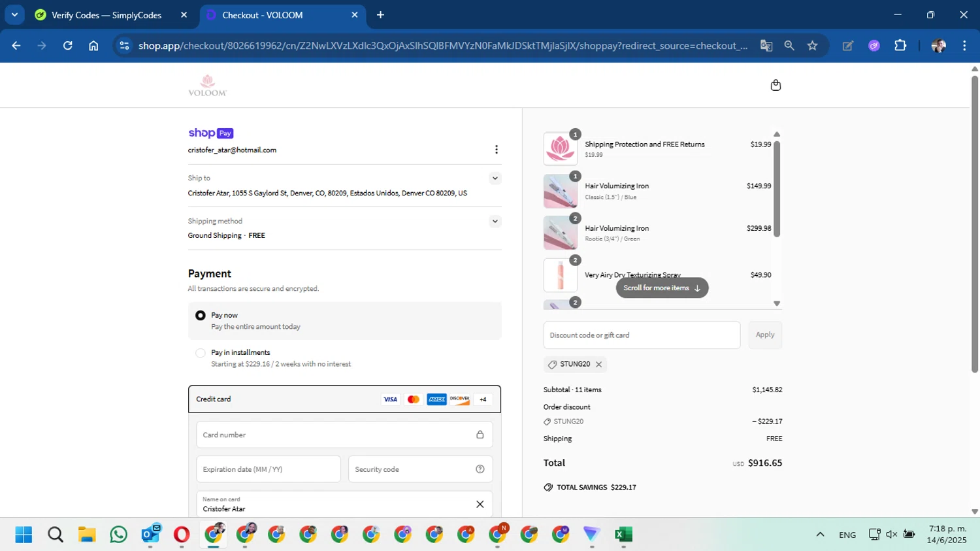Click the lock icon in Card number

pyautogui.click(x=480, y=435)
